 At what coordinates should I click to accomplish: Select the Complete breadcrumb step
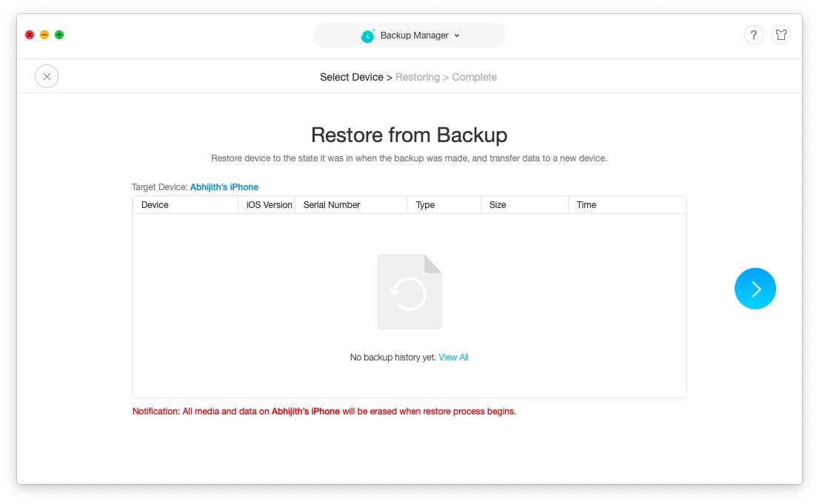(474, 77)
